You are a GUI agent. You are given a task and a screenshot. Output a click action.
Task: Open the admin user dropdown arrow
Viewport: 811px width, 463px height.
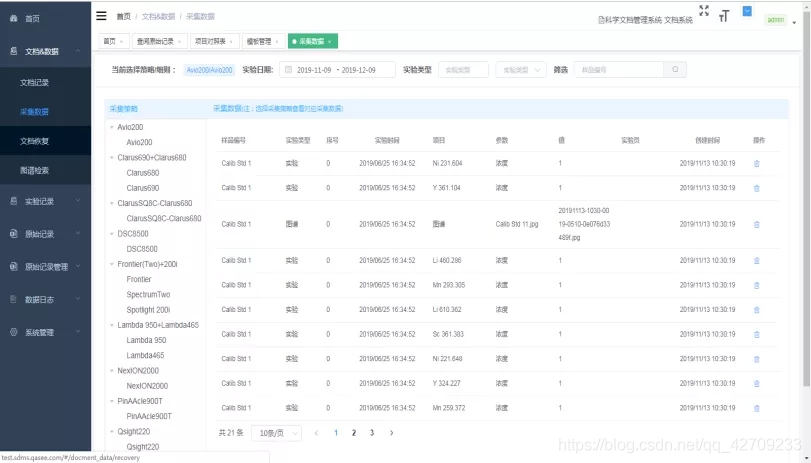[x=794, y=22]
